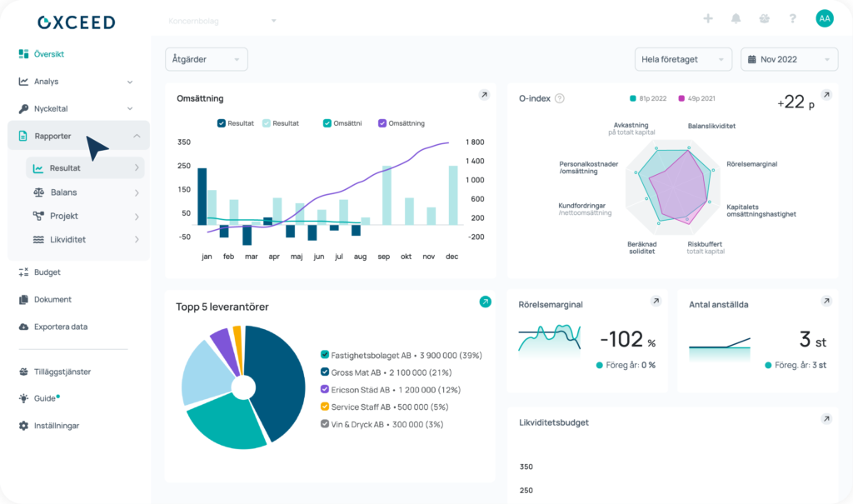Open the Koncernbolag company dropdown
The height and width of the screenshot is (504, 853).
pos(221,21)
